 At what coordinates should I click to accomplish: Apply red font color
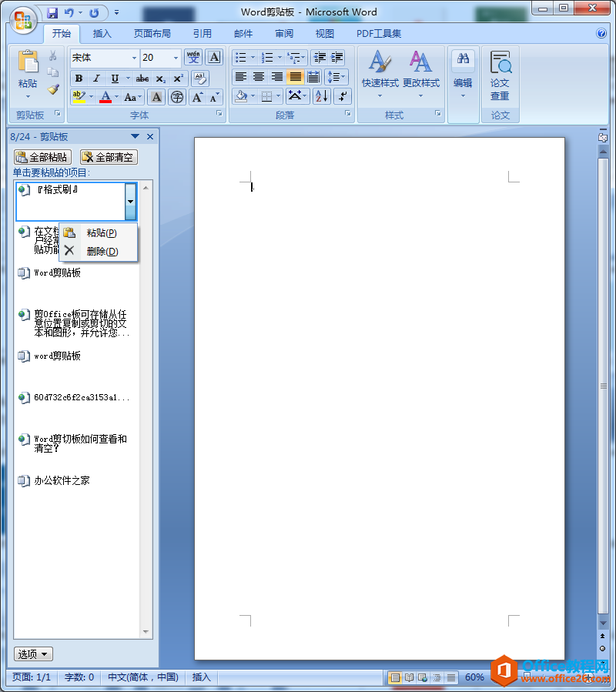tap(105, 97)
